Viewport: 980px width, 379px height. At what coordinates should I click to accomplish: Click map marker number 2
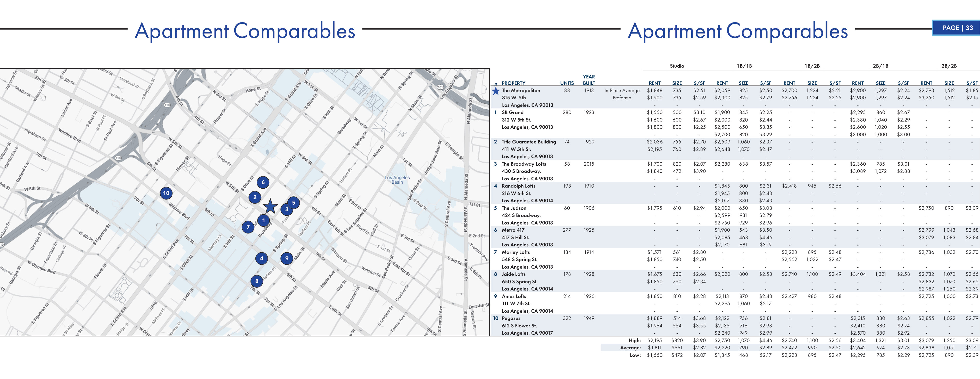[x=255, y=197]
